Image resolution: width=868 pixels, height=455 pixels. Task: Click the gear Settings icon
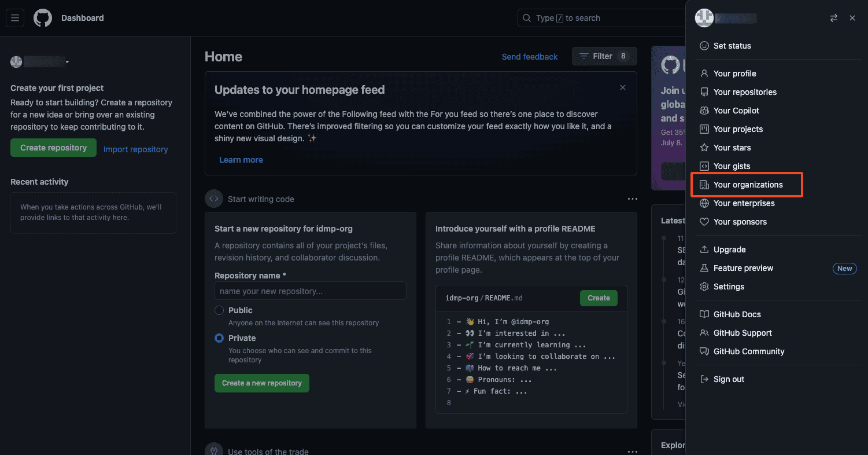tap(704, 287)
